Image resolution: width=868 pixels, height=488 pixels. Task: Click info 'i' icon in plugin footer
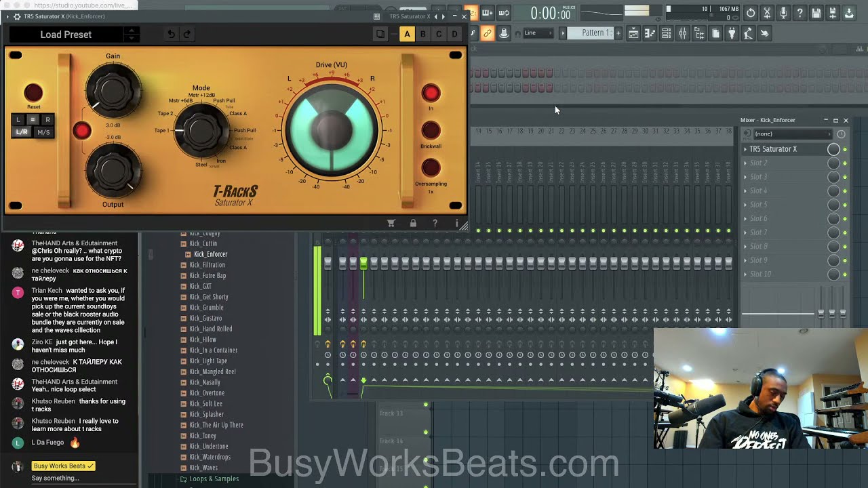[457, 223]
